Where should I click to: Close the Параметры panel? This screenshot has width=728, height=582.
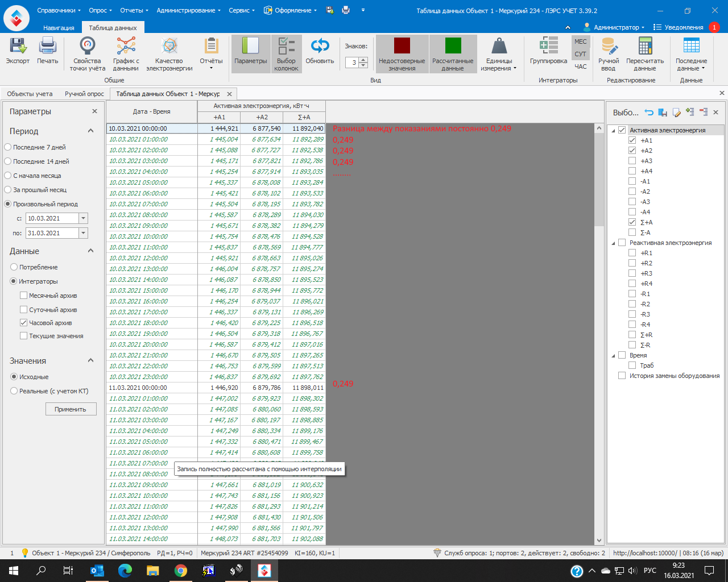point(94,111)
